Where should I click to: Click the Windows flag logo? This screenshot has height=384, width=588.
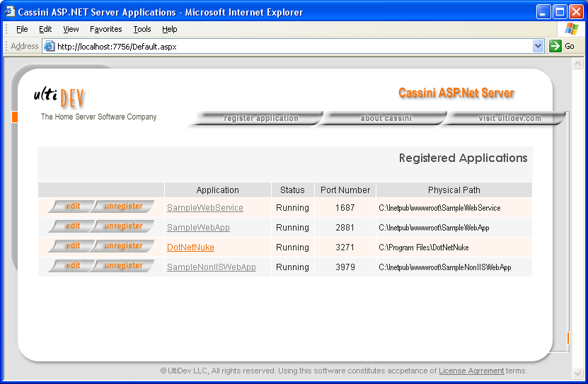pos(572,29)
